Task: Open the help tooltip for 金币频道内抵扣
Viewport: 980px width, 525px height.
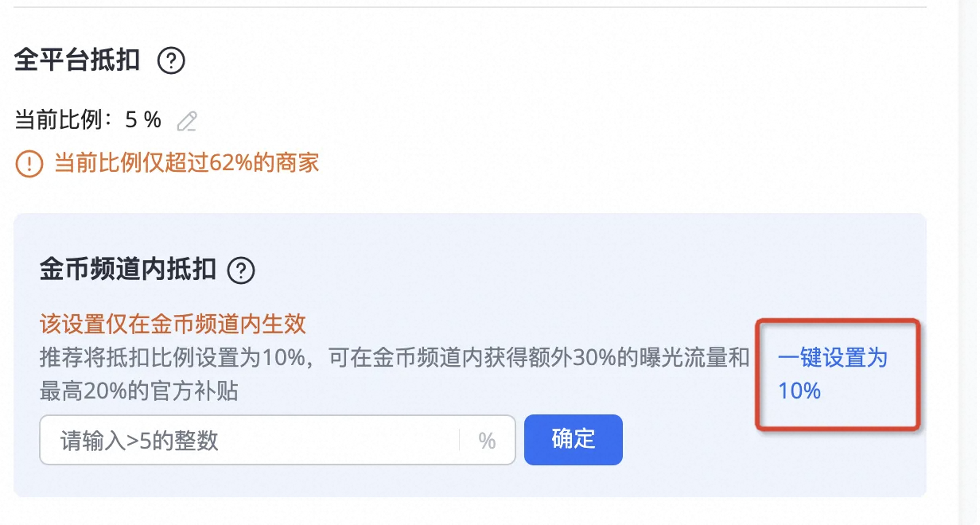Action: click(x=241, y=271)
